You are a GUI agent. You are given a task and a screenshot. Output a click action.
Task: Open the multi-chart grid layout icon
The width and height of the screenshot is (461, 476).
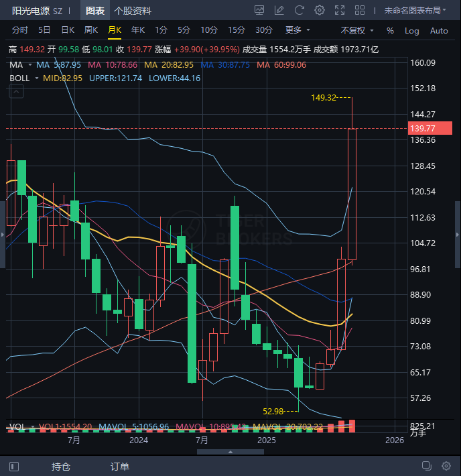click(x=360, y=10)
